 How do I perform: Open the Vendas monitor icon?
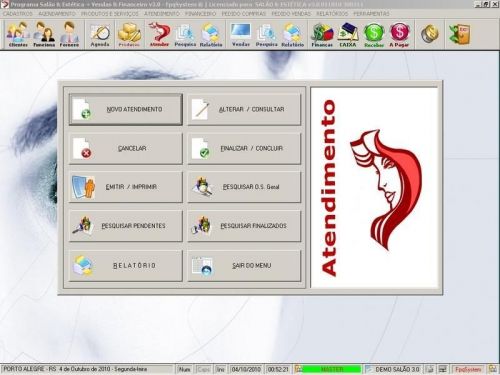(241, 34)
